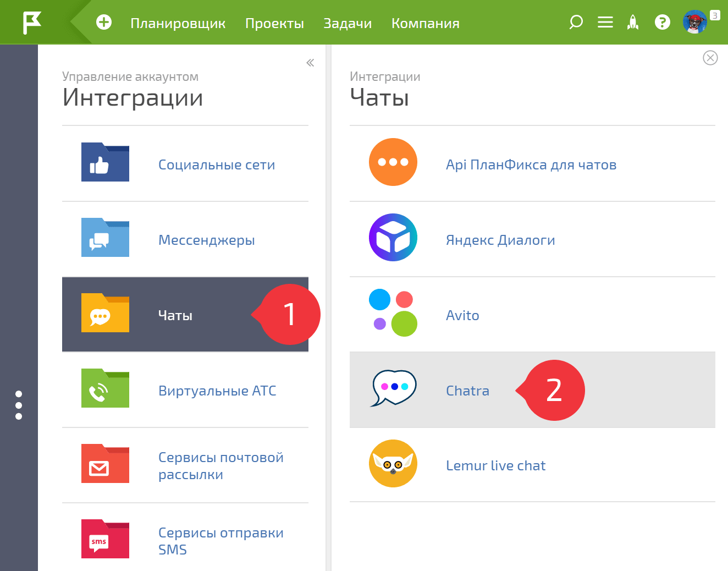Select the Avito integration icon
The image size is (728, 571).
click(393, 315)
